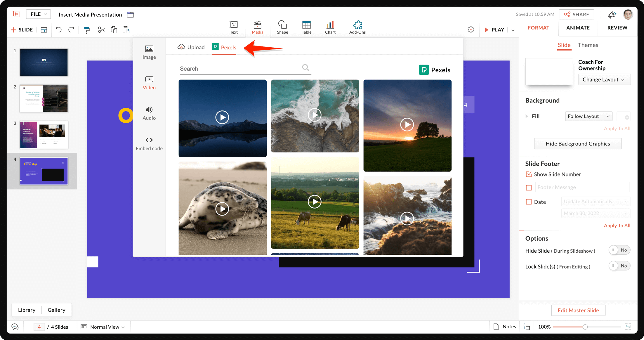Expand the Normal View menu
644x340 pixels.
click(x=107, y=327)
